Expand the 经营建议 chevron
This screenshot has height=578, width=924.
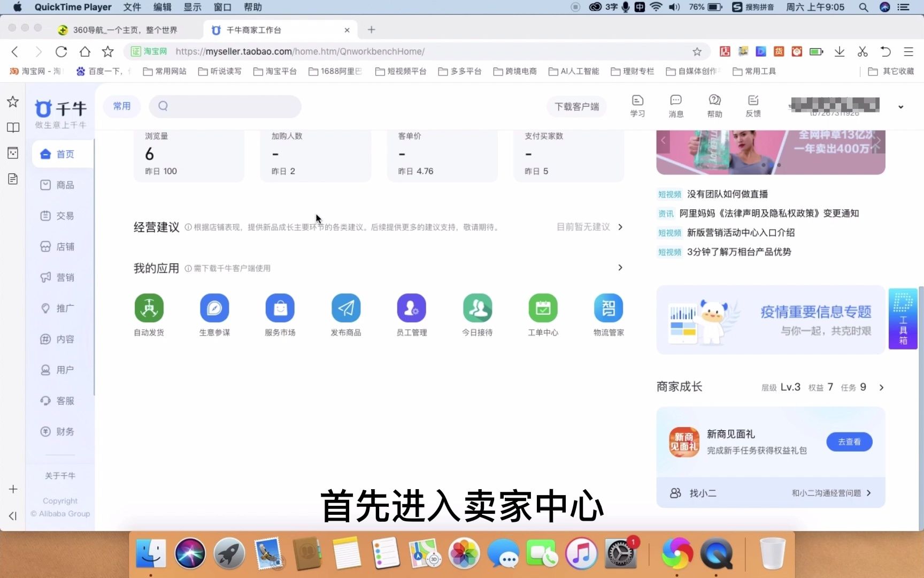620,227
